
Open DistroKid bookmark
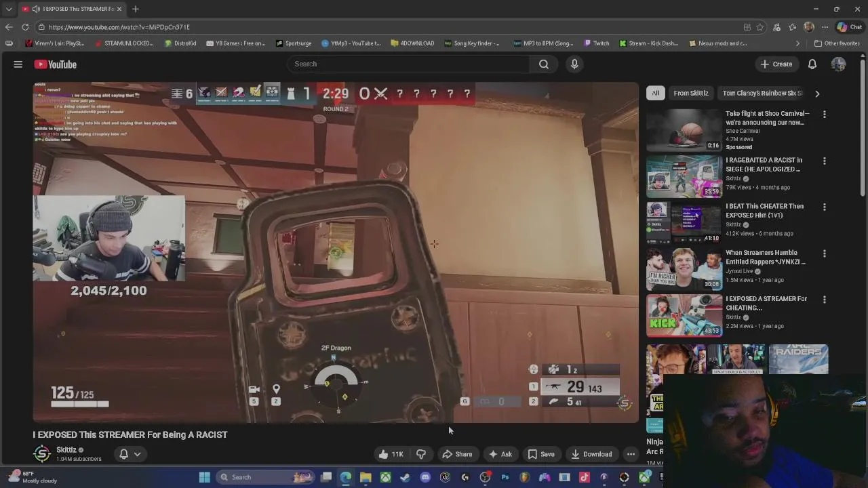(180, 43)
